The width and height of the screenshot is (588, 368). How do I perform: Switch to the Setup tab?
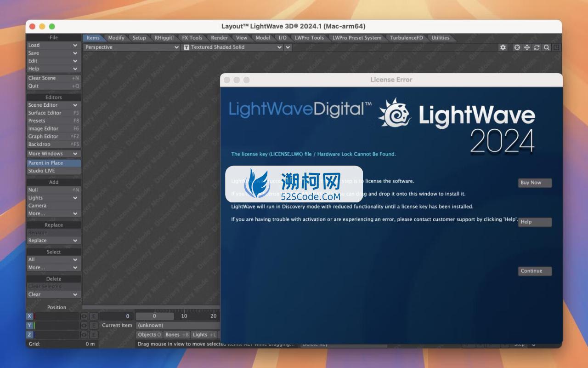click(x=139, y=38)
